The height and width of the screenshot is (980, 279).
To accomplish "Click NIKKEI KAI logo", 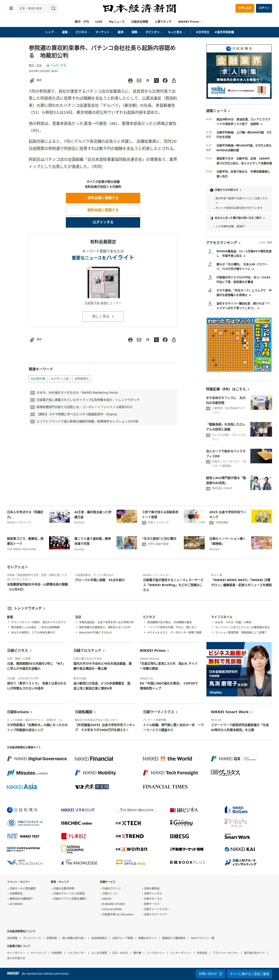I will (x=239, y=849).
